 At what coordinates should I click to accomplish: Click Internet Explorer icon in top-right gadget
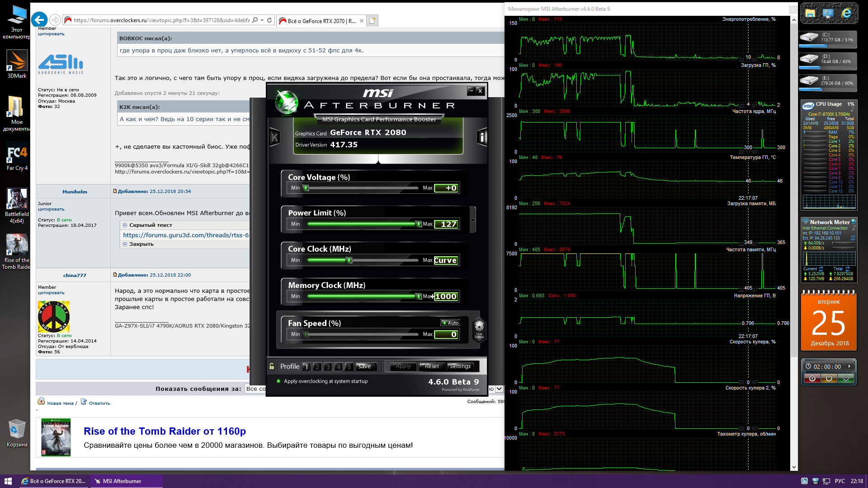(x=846, y=14)
